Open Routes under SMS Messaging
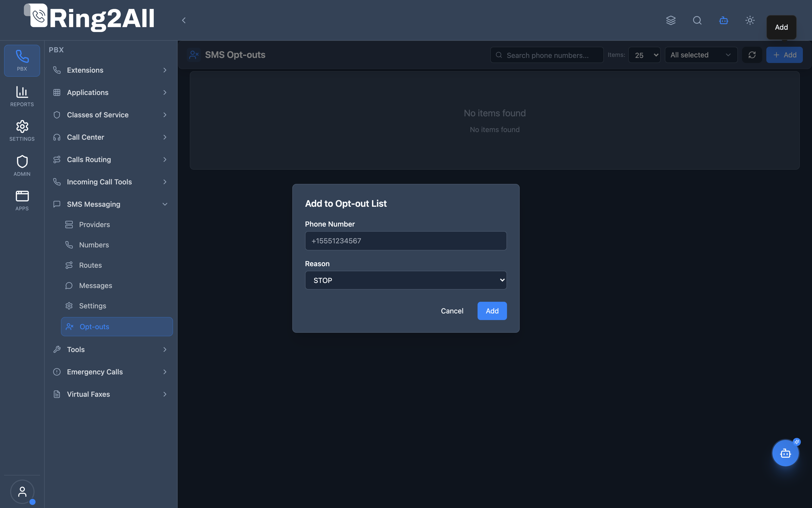The image size is (812, 508). [117, 265]
